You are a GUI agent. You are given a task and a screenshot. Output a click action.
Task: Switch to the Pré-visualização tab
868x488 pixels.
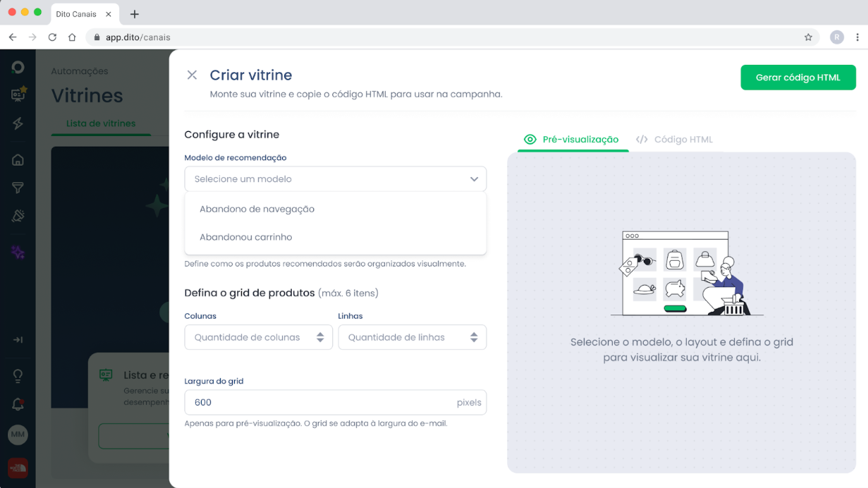coord(573,140)
